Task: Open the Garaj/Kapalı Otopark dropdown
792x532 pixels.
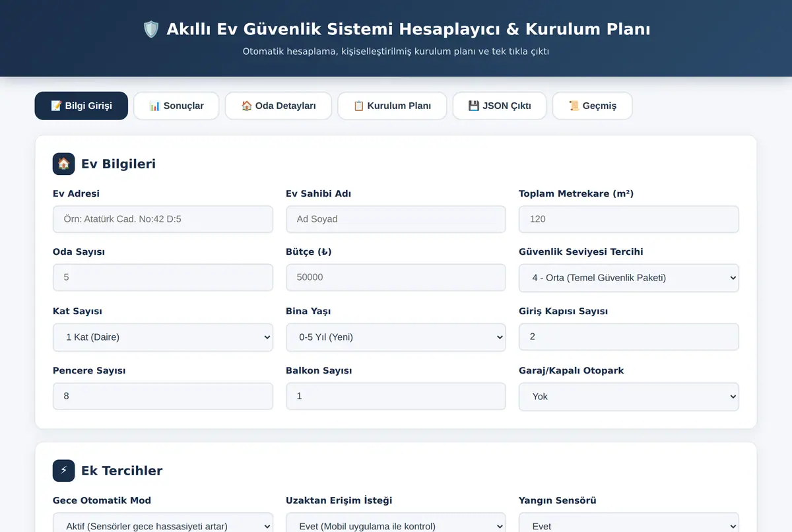Action: click(629, 397)
